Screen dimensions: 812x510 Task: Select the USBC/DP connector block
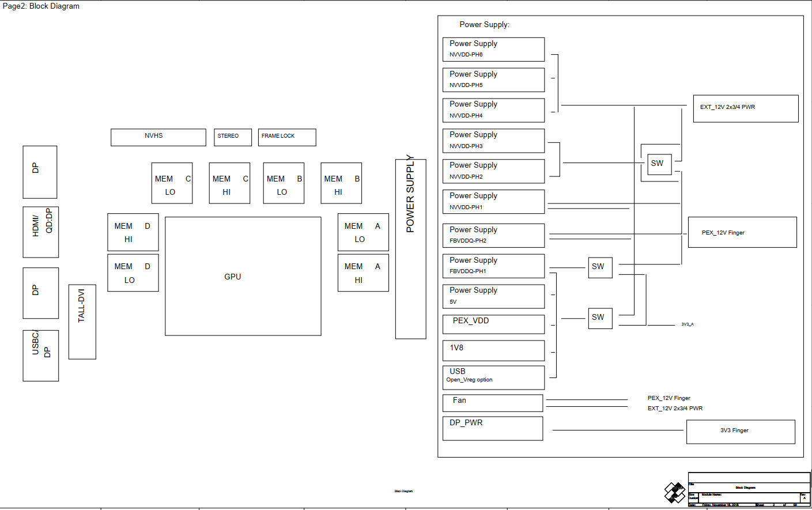(x=40, y=355)
